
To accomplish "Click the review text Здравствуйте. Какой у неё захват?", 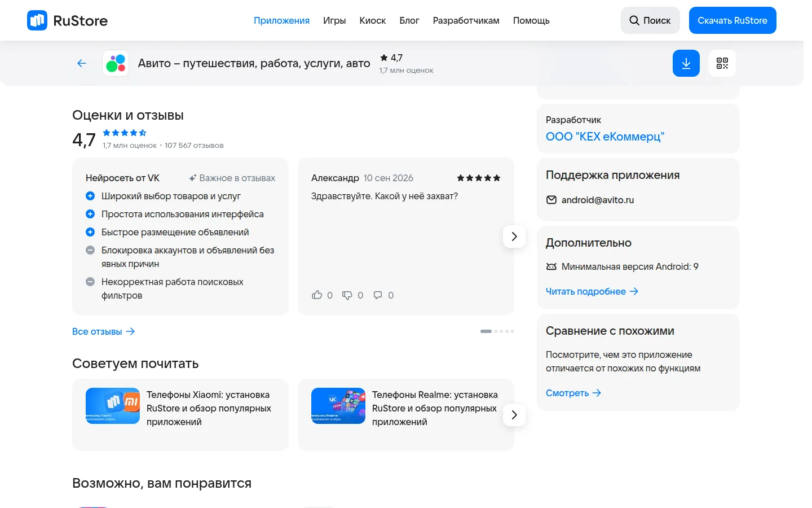I will click(x=385, y=196).
